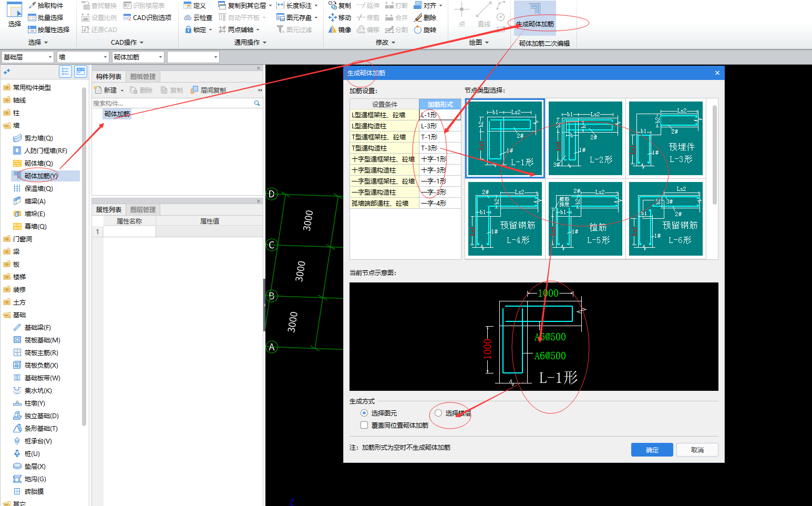Image resolution: width=812 pixels, height=506 pixels.
Task: Click the search magnifier in component list
Action: tap(257, 103)
